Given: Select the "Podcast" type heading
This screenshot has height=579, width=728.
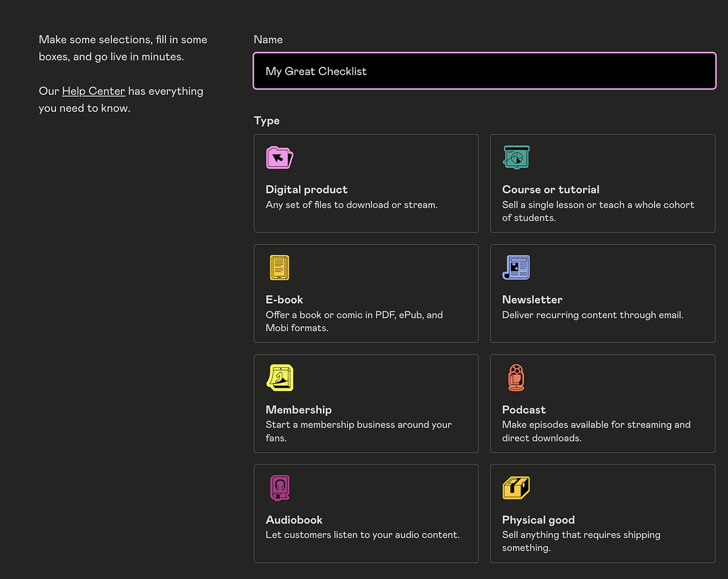Looking at the screenshot, I should tap(524, 409).
